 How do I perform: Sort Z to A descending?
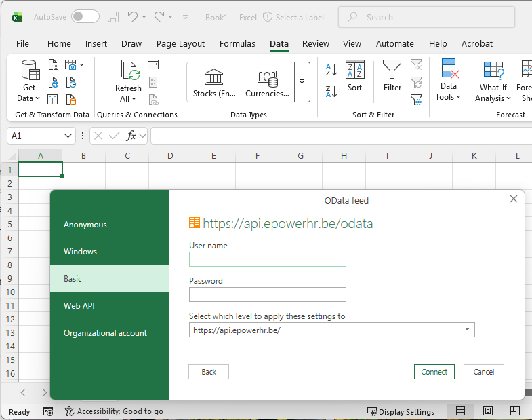coord(331,92)
